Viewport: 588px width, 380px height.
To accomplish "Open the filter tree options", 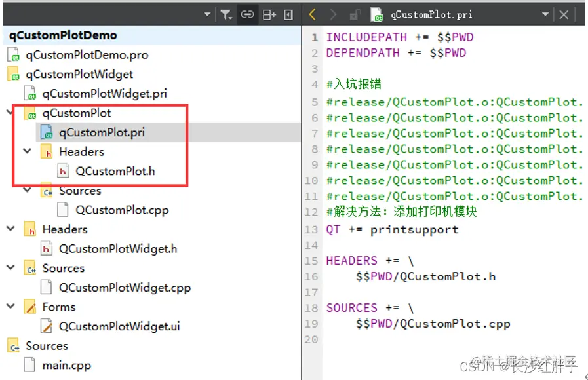I will coord(226,14).
